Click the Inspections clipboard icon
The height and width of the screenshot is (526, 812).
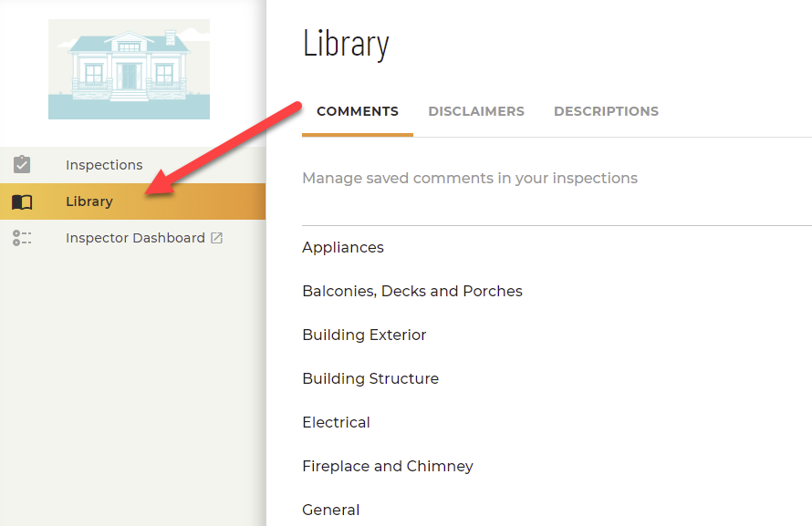22,165
